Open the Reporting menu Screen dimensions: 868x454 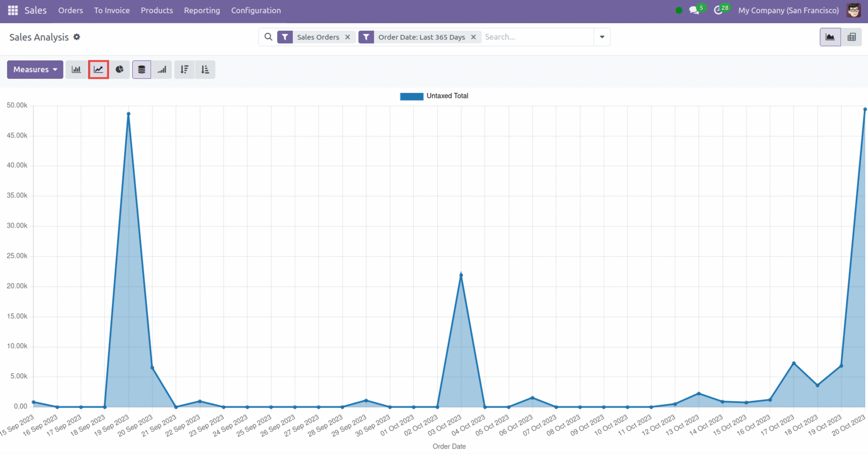202,11
